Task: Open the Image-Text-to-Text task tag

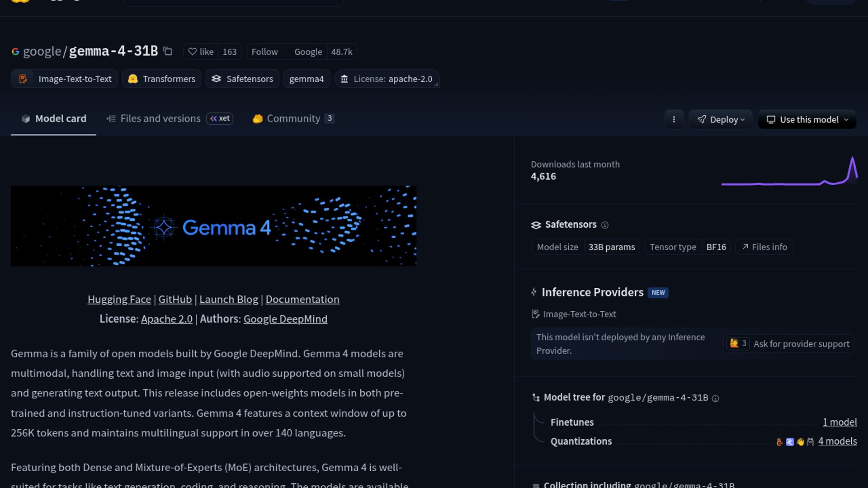Action: coord(65,79)
